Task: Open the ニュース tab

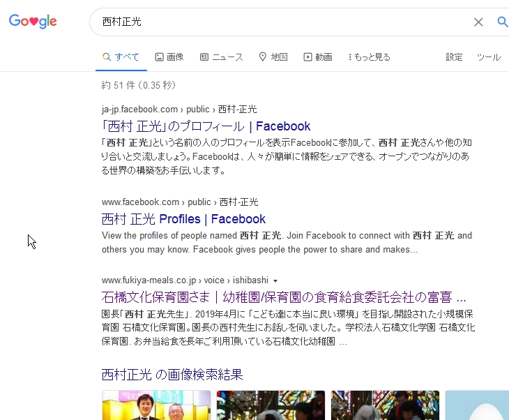Action: [222, 57]
